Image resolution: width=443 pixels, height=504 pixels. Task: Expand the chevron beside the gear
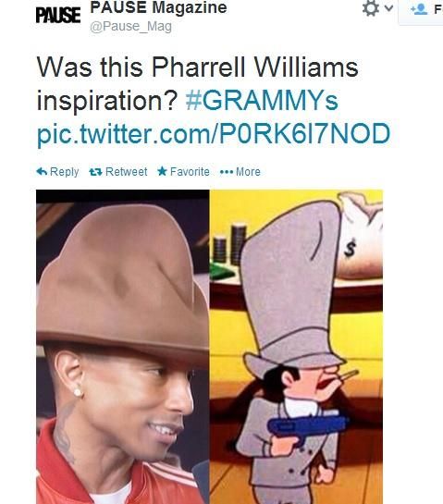tap(388, 8)
